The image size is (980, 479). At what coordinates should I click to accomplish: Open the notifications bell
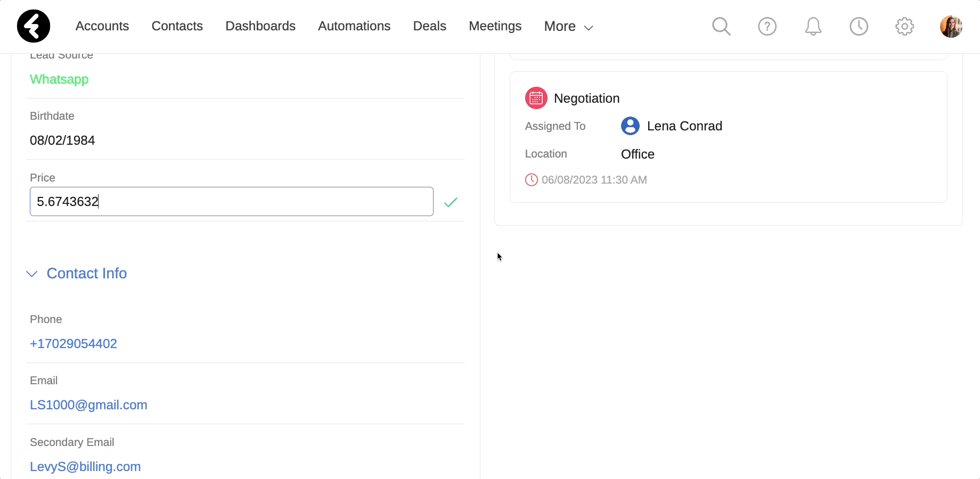[x=813, y=26]
